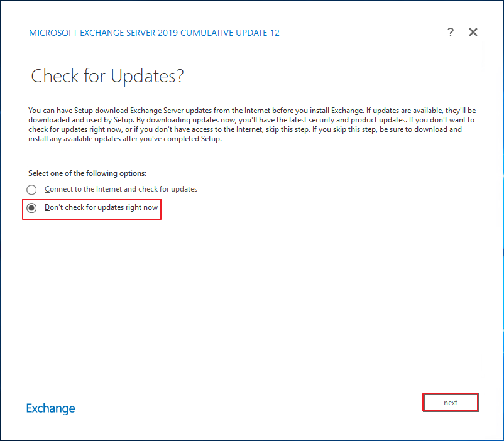Viewport: 504px width, 441px height.
Task: Click the Microsoft Exchange Server 2019 Cumulative Update 12 title
Action: click(x=155, y=33)
